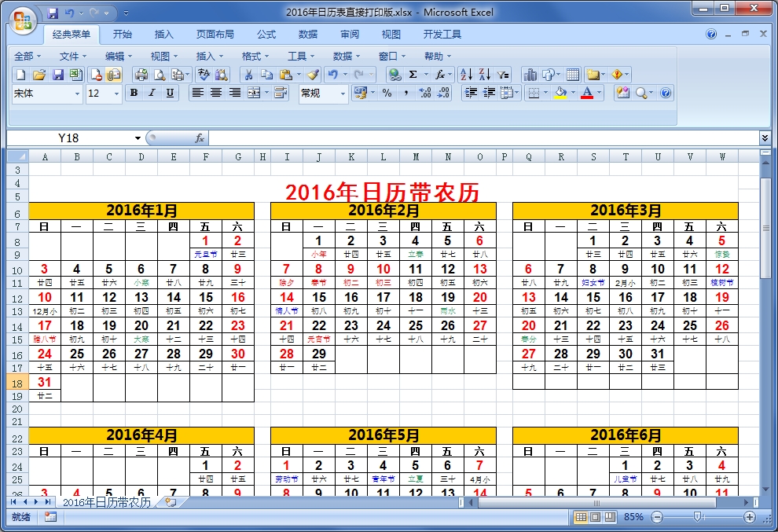The height and width of the screenshot is (532, 778).
Task: Expand the Fill Color dropdown arrow
Action: point(572,93)
